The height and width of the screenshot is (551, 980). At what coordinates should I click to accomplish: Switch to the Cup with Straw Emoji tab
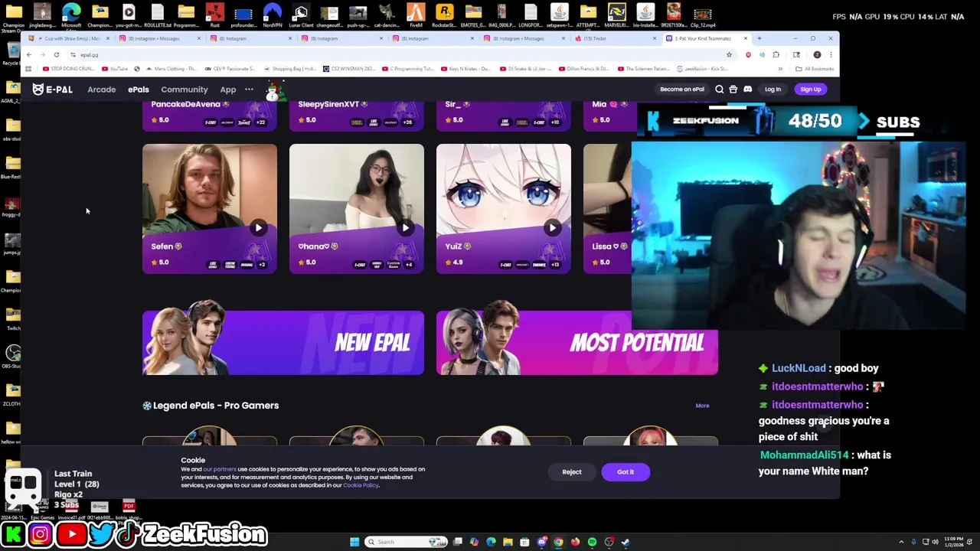click(x=67, y=38)
